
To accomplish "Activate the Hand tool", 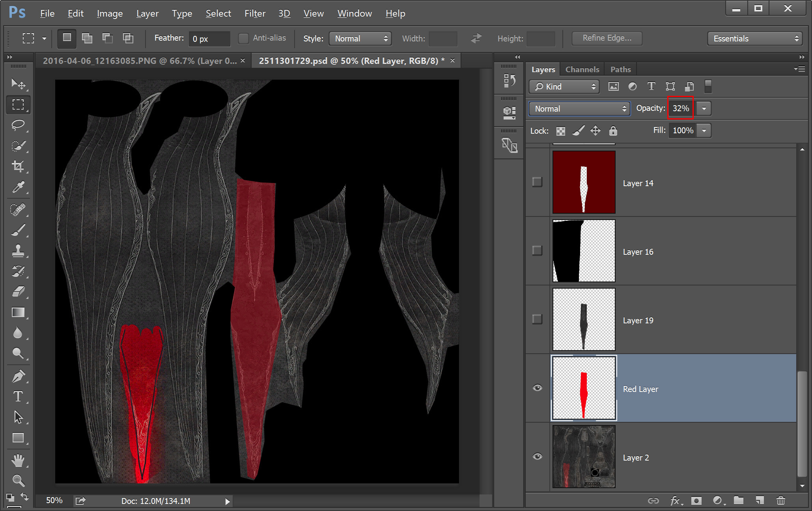I will (18, 460).
